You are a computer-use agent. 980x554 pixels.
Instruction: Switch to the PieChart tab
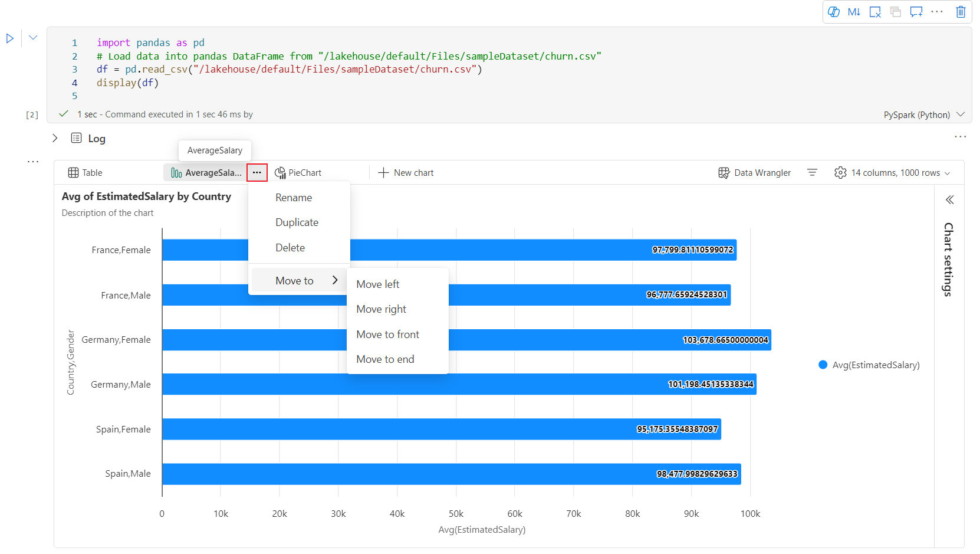(298, 173)
